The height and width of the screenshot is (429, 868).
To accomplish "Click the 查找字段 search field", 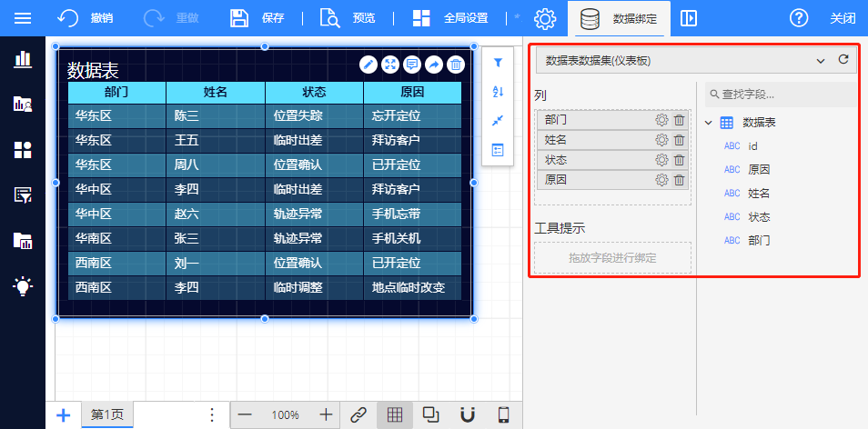I will [784, 95].
